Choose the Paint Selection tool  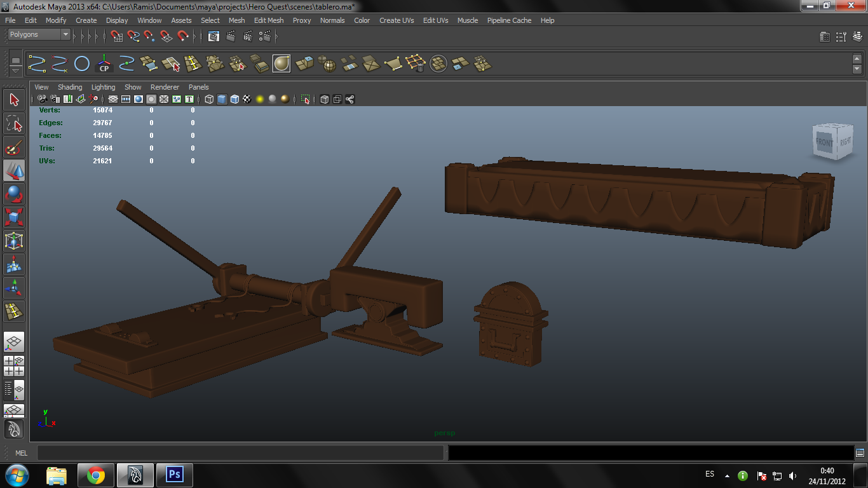[x=14, y=148]
